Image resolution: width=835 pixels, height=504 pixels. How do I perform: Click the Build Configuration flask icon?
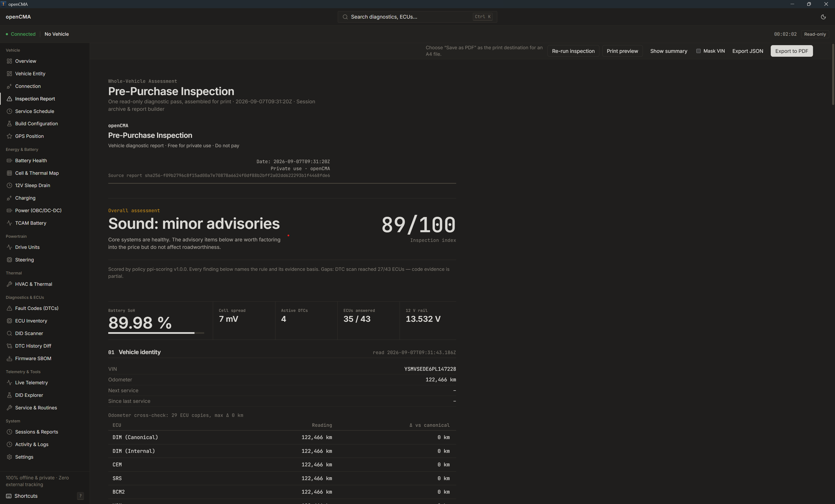click(x=9, y=124)
